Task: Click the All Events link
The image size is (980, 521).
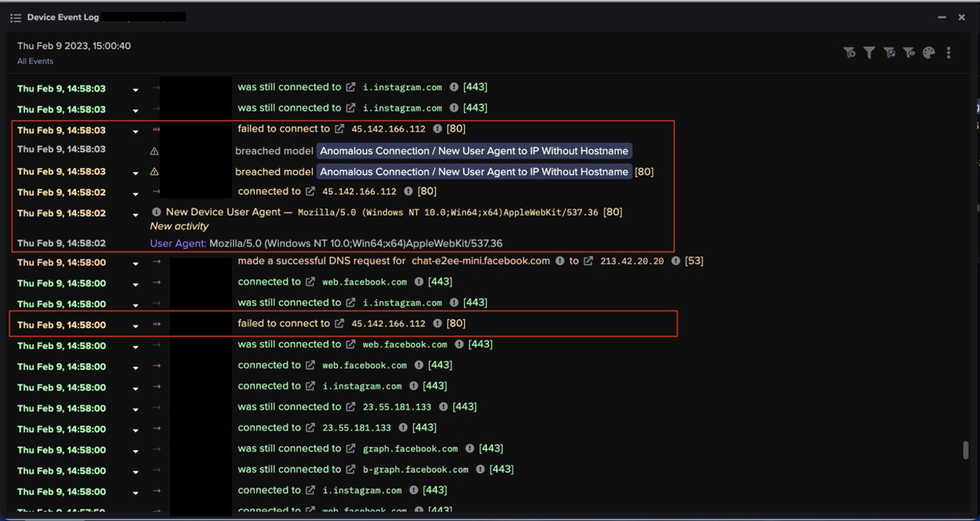Action: (x=34, y=61)
